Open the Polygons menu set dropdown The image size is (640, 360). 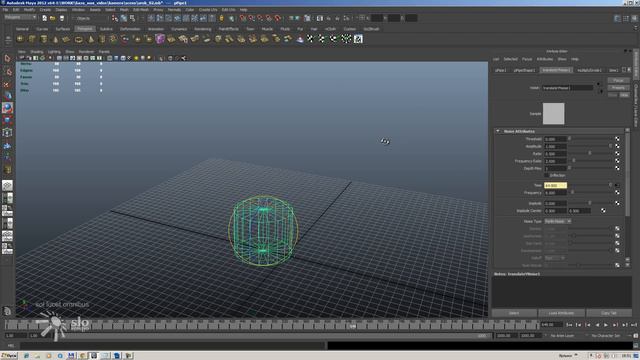click(x=20, y=18)
